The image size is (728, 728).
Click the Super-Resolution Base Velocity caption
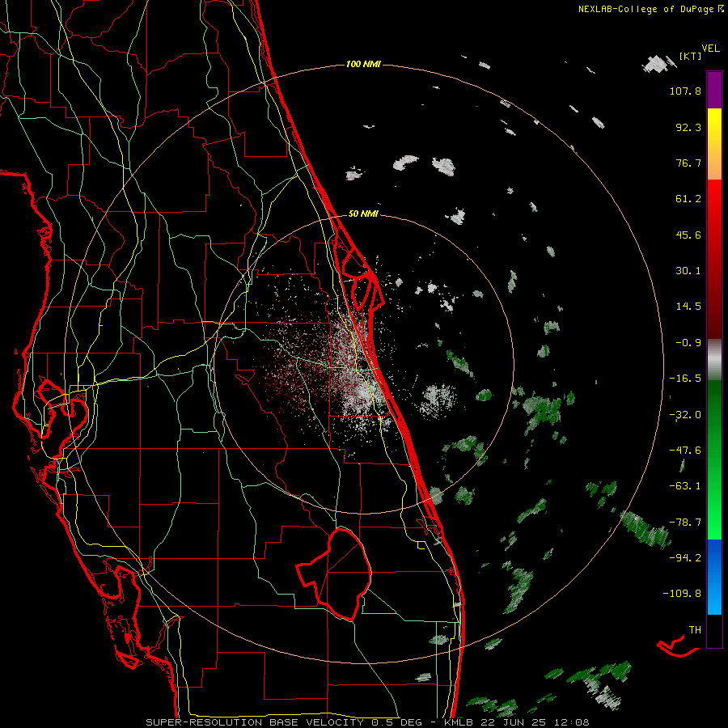tap(367, 722)
